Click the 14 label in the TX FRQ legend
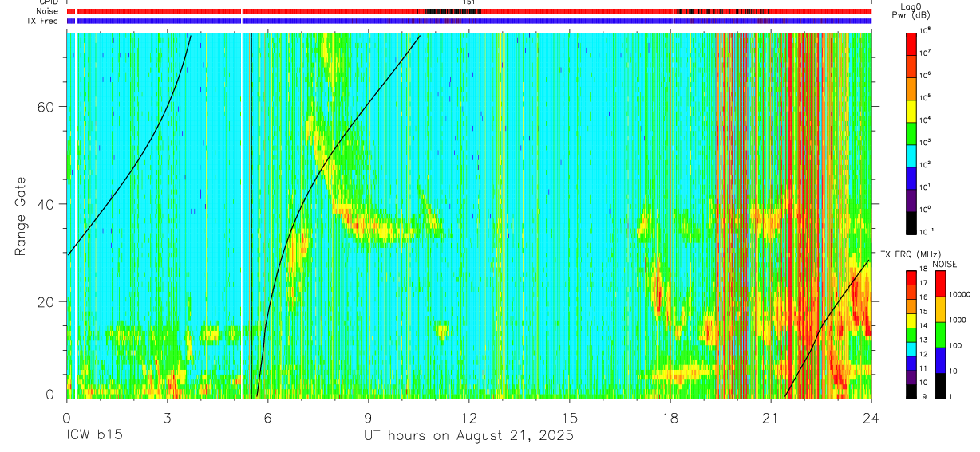Screen dimensions: 980x452 tap(924, 326)
